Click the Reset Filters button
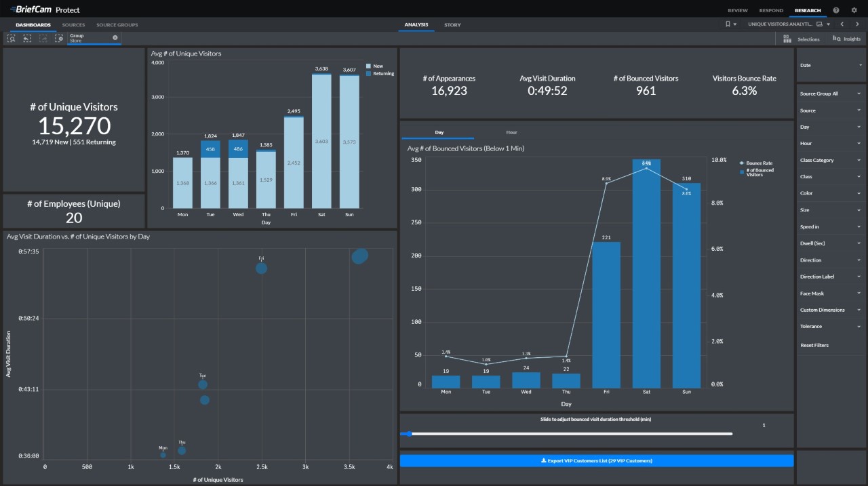 pyautogui.click(x=814, y=345)
